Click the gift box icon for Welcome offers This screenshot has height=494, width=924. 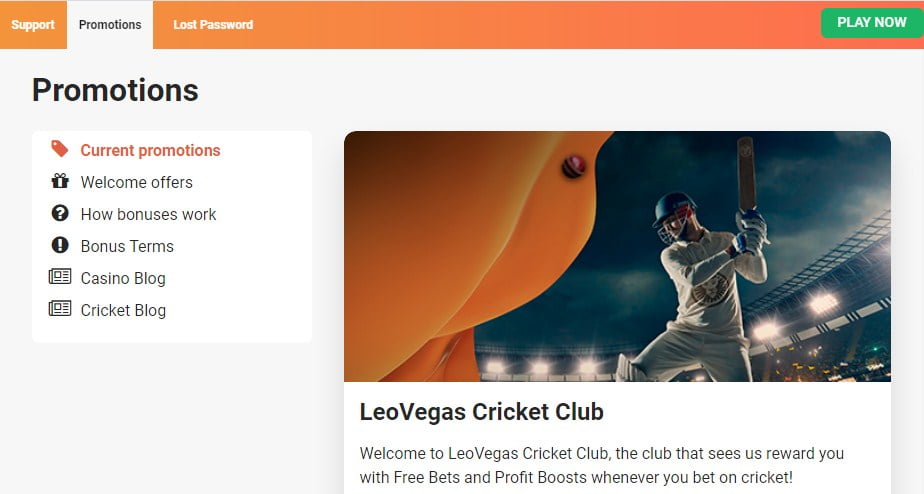[60, 181]
